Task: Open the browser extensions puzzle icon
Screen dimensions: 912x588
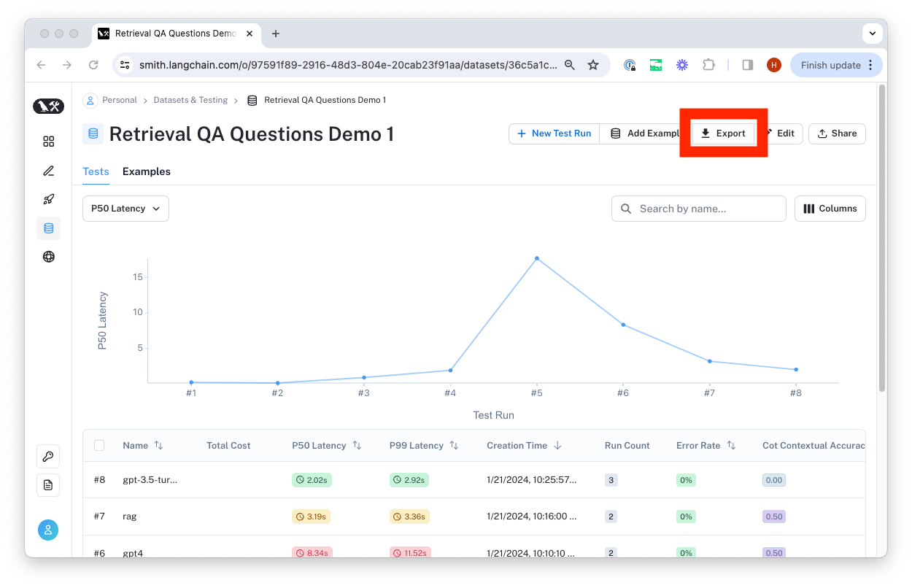Action: coord(708,65)
